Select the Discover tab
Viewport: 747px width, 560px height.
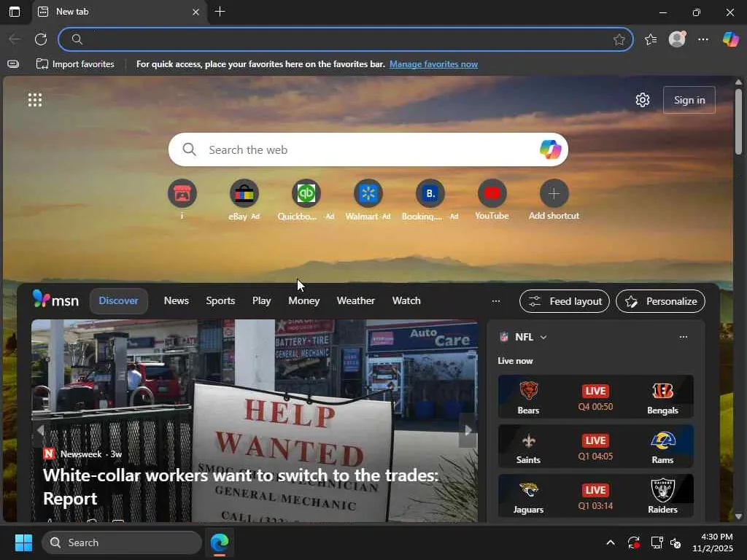pos(119,301)
